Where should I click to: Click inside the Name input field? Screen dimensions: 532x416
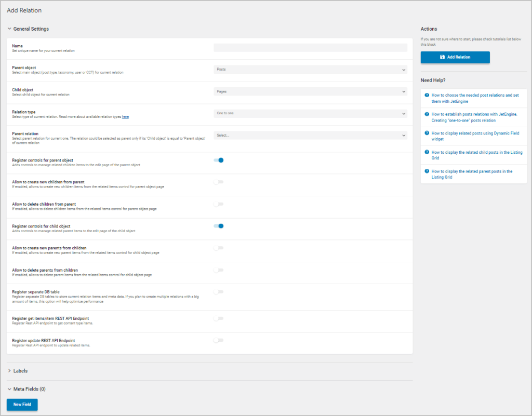click(x=310, y=47)
